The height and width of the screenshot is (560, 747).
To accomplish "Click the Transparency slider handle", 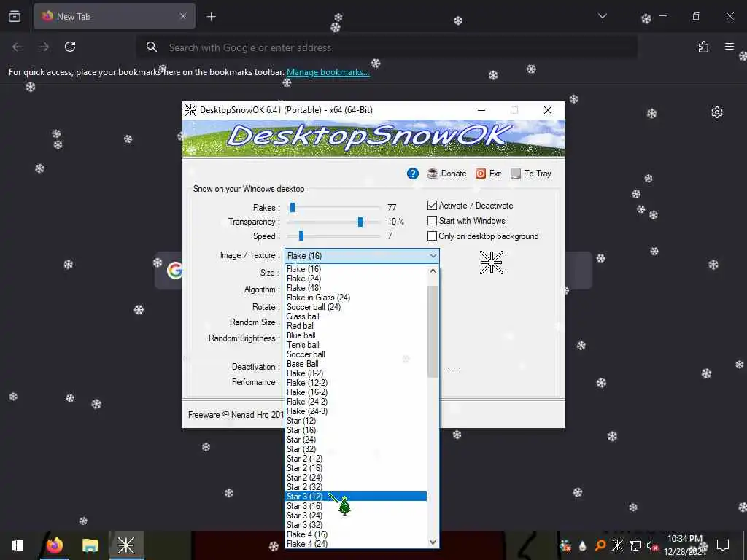I will click(360, 222).
